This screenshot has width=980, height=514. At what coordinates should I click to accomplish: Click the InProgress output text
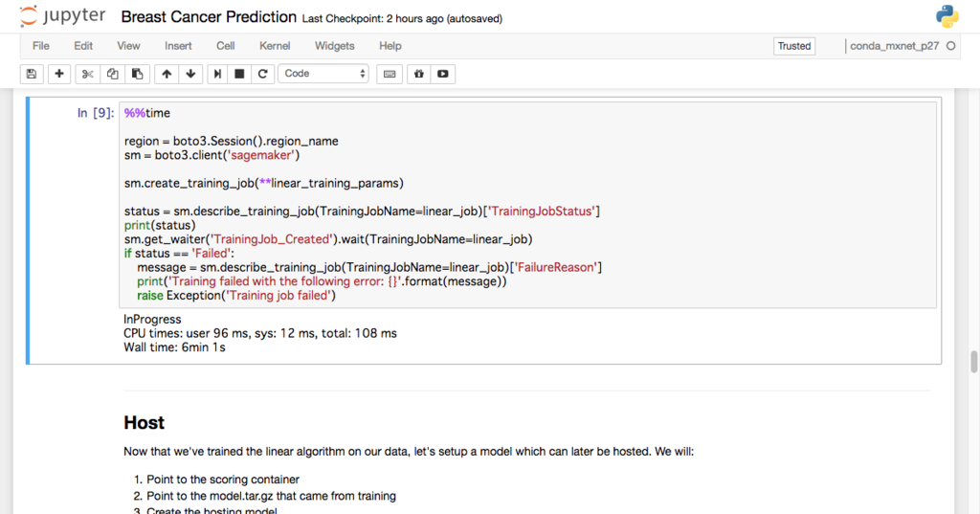coord(152,319)
